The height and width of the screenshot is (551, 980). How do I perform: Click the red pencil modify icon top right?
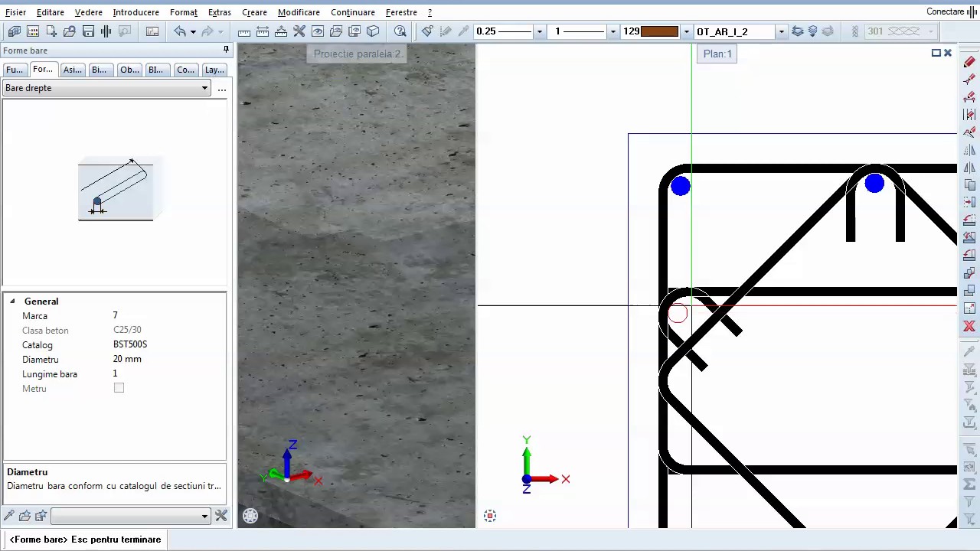pyautogui.click(x=969, y=62)
